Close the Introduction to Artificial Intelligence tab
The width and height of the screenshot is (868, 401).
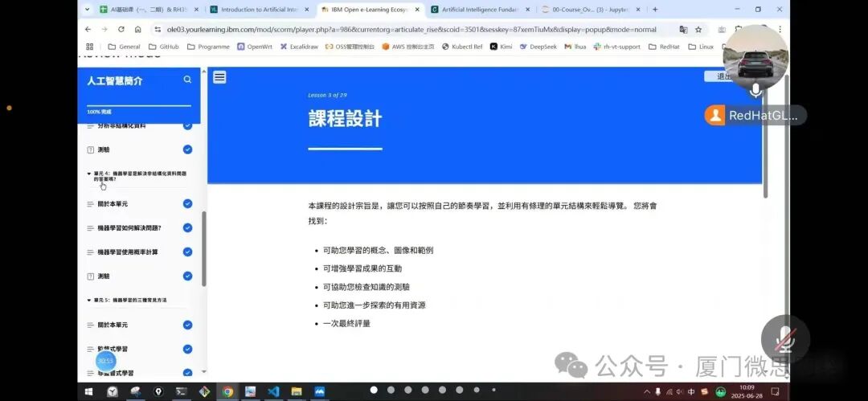click(307, 10)
